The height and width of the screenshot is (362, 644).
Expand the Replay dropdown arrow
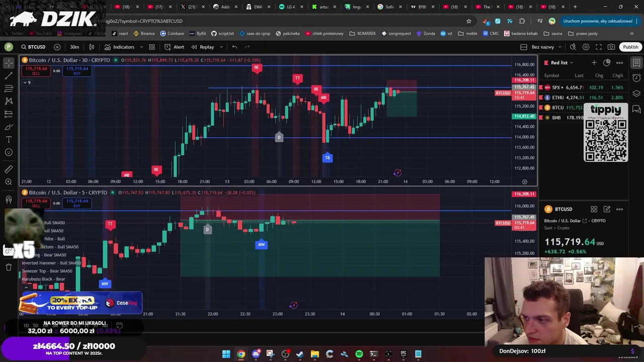coord(221,47)
